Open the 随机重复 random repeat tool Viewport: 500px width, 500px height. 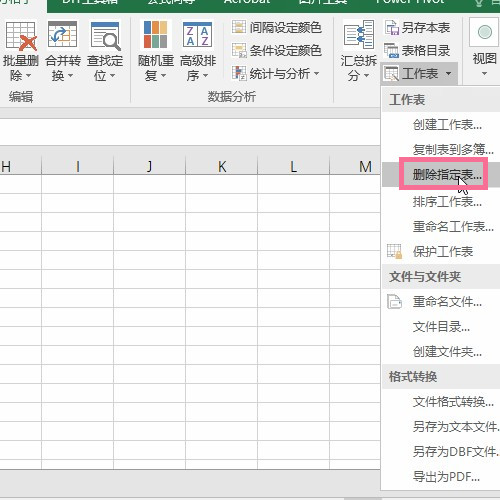click(155, 51)
